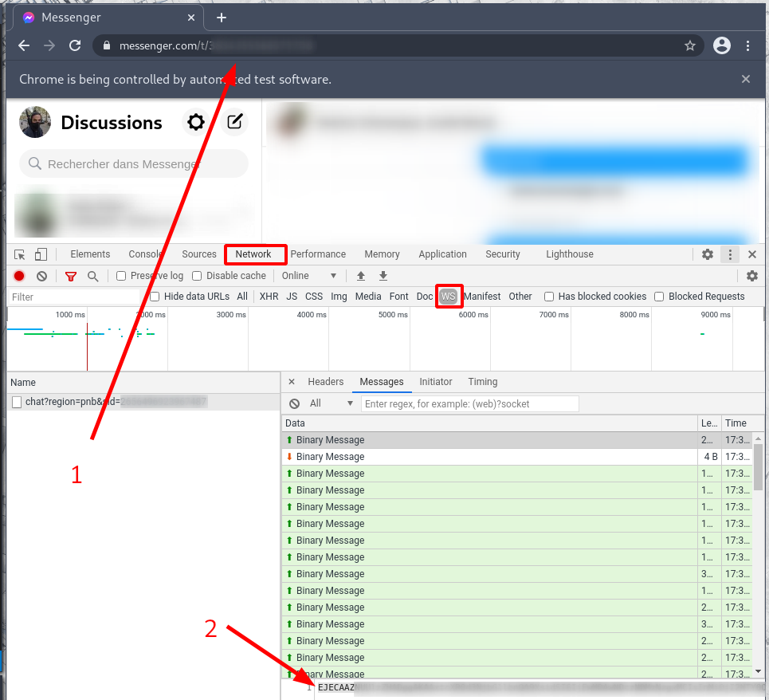The image size is (769, 700).
Task: Filter requests by Manifest
Action: pos(482,297)
